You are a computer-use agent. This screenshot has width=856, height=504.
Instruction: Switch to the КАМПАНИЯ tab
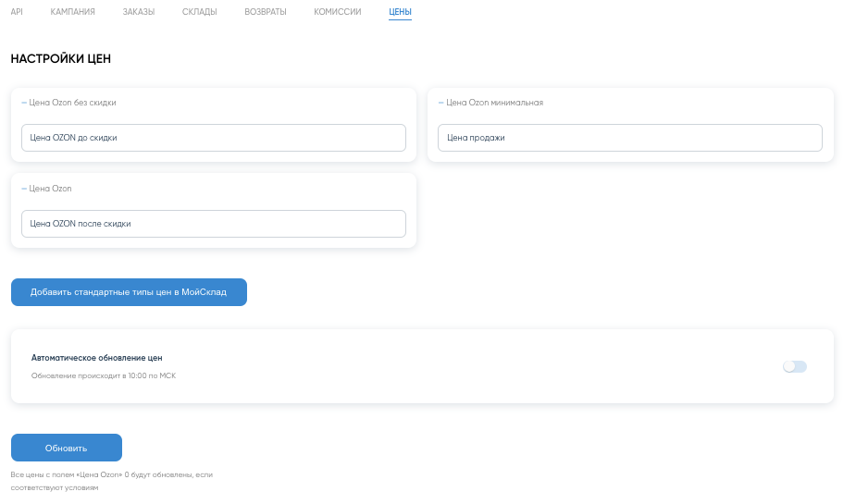[x=72, y=11]
